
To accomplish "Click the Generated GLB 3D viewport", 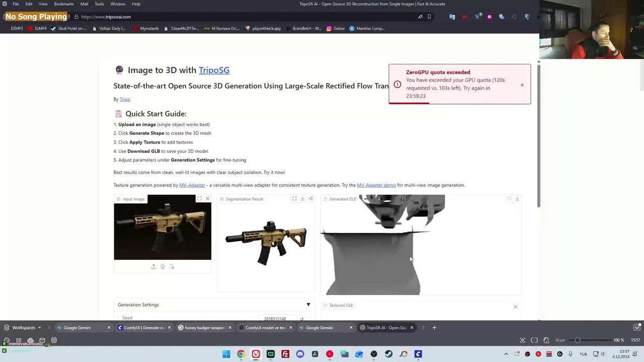I will click(x=421, y=245).
